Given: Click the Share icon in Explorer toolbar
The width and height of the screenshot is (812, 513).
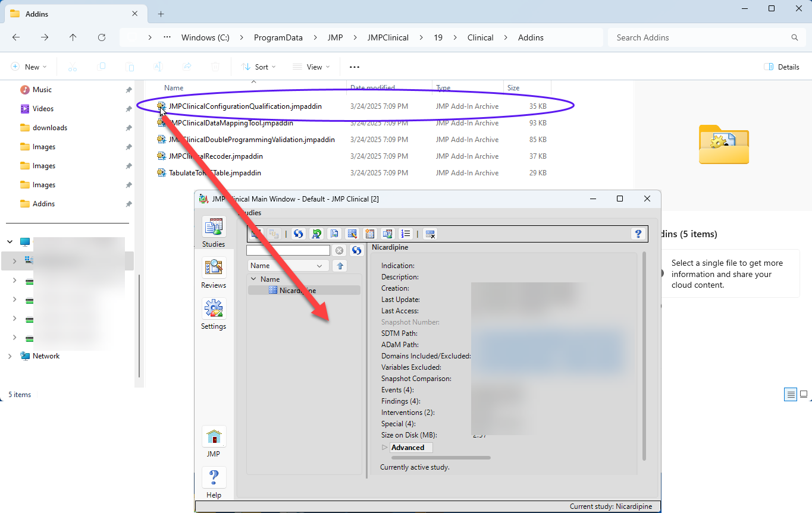Looking at the screenshot, I should 187,67.
